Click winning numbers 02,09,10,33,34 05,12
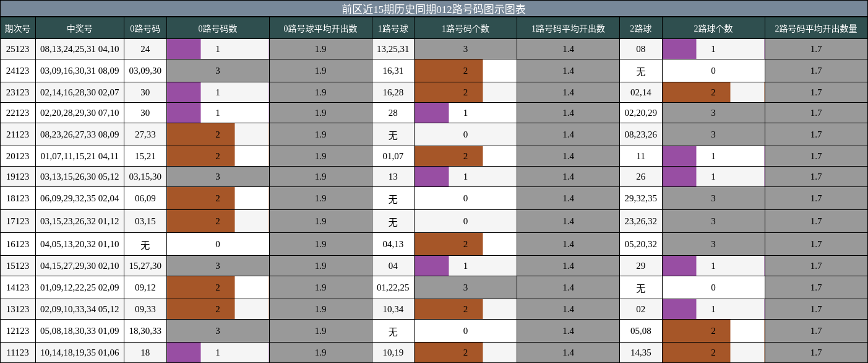The width and height of the screenshot is (868, 363). pos(80,309)
